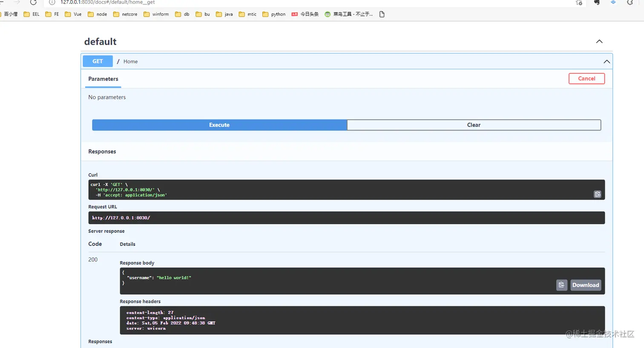Click the Response body label

click(137, 263)
